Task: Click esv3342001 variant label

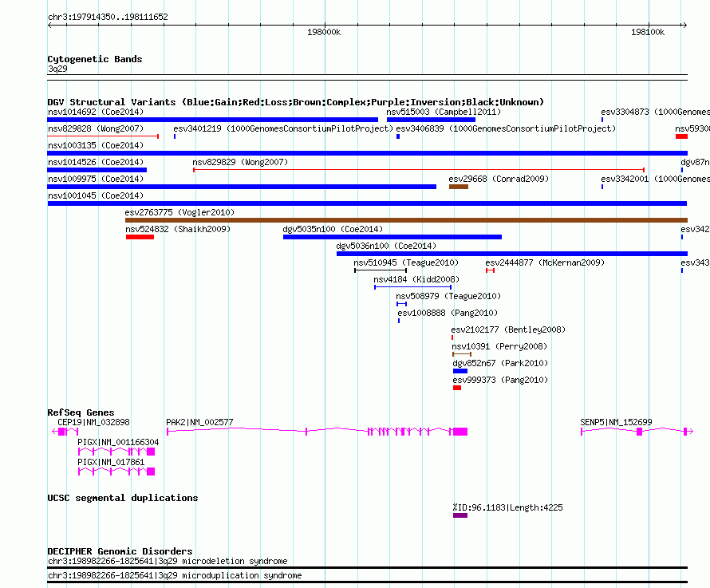Action: (x=655, y=179)
